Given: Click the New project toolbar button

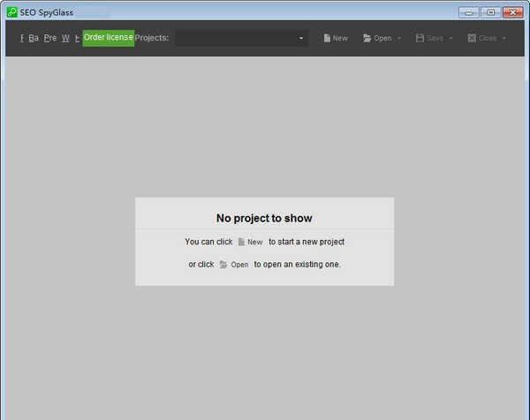Looking at the screenshot, I should coord(336,38).
